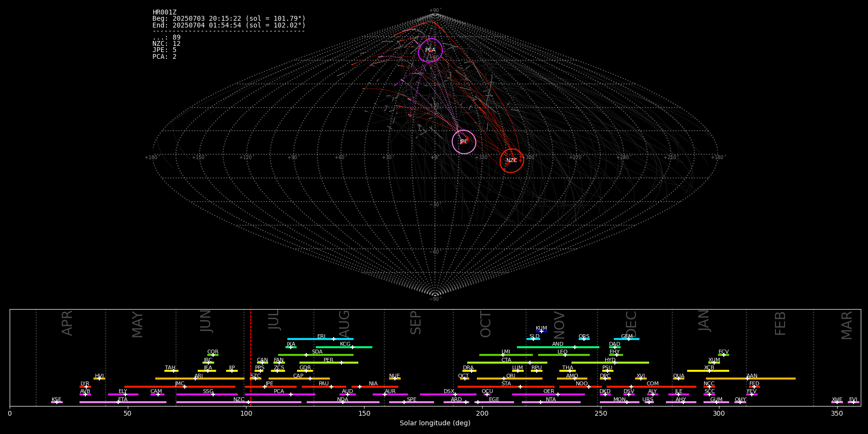
Task: Click the SPE shower label in timeline
Action: pyautogui.click(x=412, y=400)
